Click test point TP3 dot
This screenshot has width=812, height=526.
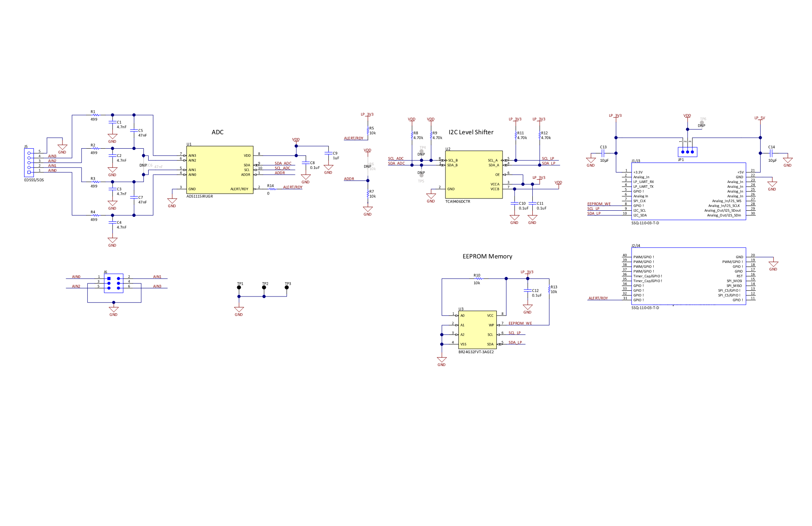click(287, 288)
